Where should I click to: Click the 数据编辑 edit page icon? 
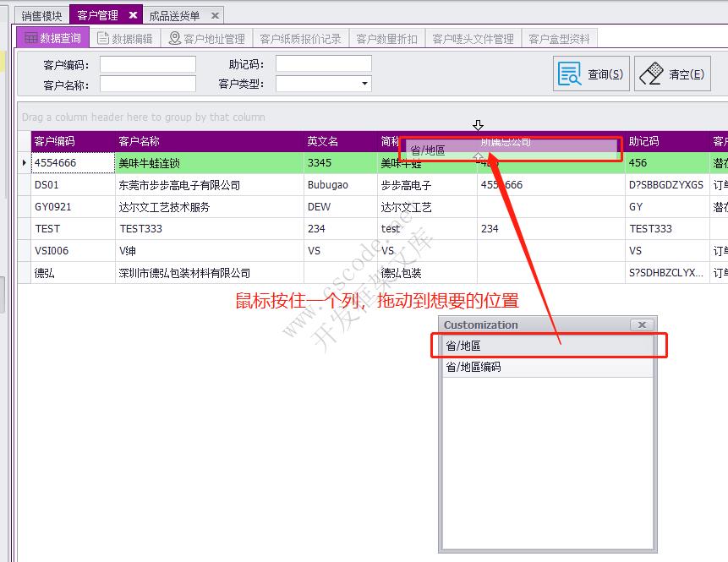[x=101, y=36]
